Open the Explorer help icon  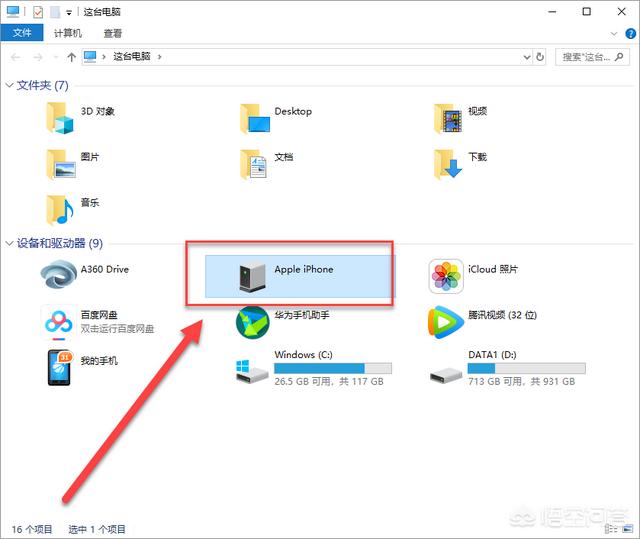[630, 33]
